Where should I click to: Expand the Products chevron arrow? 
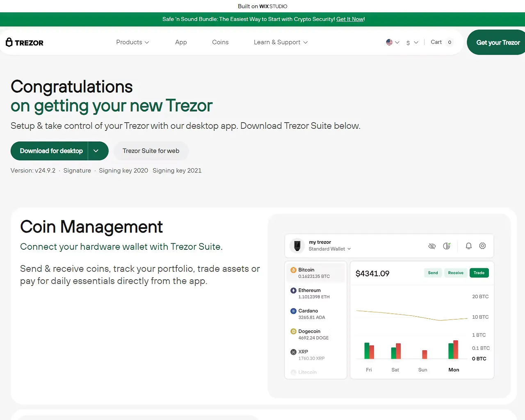[x=147, y=42]
